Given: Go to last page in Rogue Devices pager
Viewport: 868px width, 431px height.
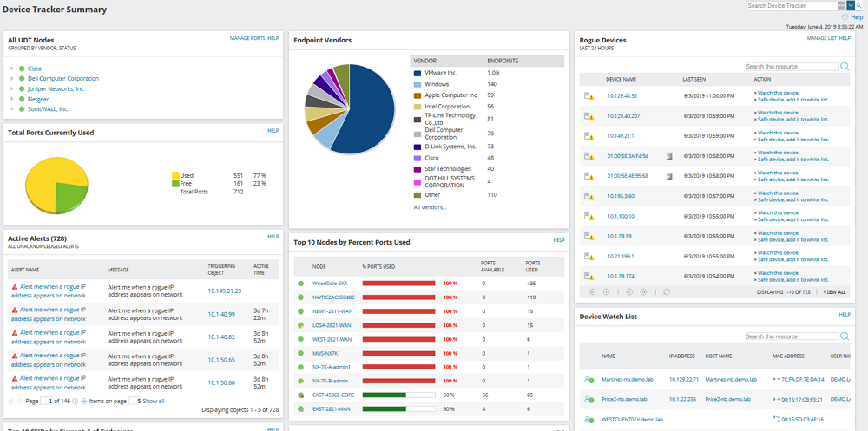Looking at the screenshot, I should coord(643,291).
